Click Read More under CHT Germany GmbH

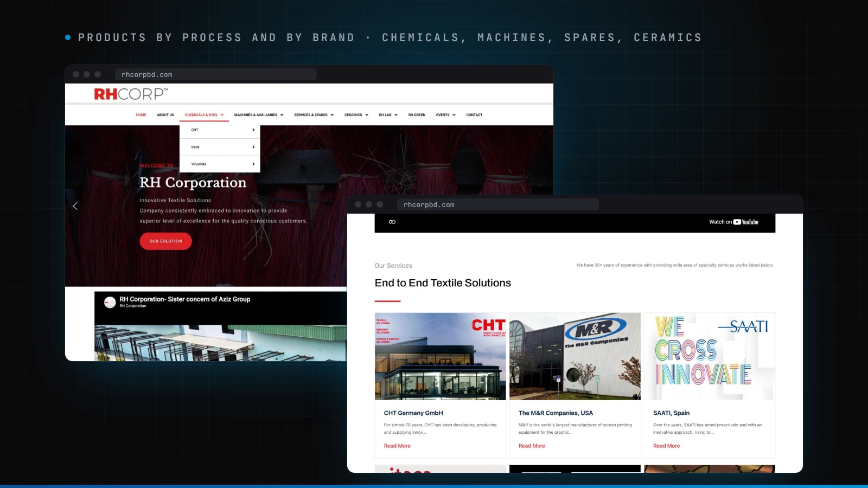pos(397,446)
